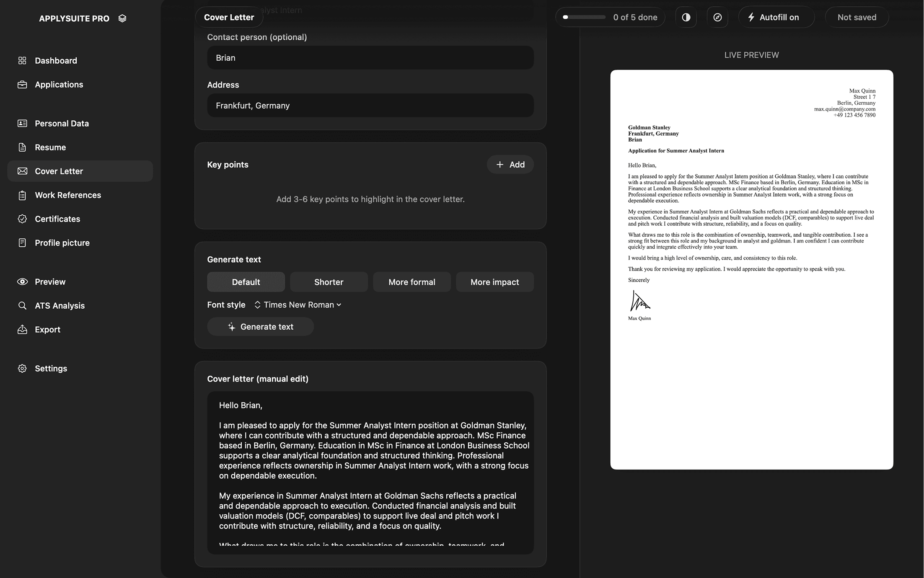This screenshot has width=924, height=578.
Task: Open Applications via the briefcase icon
Action: tap(22, 85)
